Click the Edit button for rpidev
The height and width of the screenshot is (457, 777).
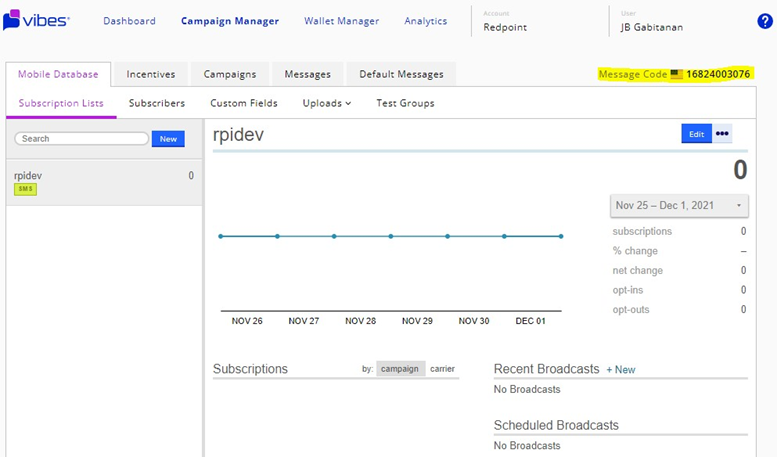tap(696, 134)
